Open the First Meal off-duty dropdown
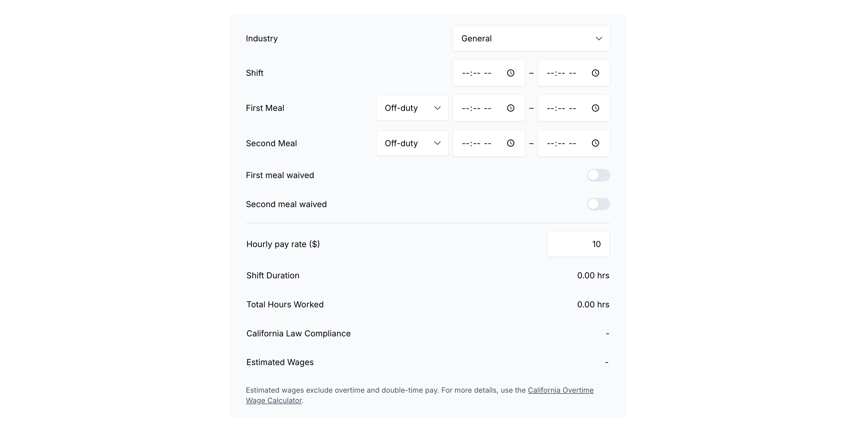 [x=412, y=108]
